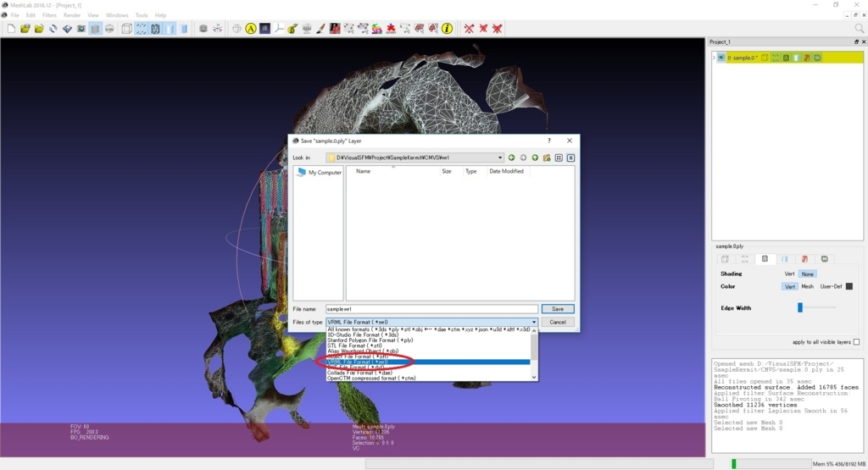
Task: Click the file type list scrollbar
Action: (534, 354)
